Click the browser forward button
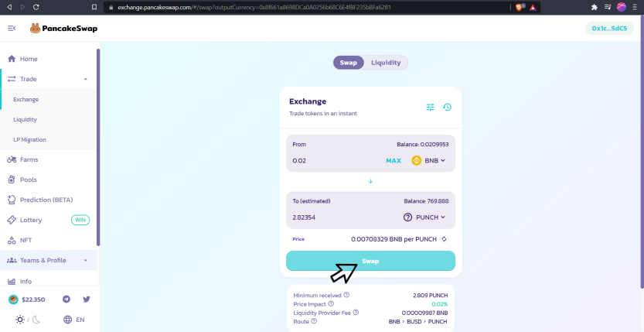Viewport: 644px width, 332px height. 22,7
